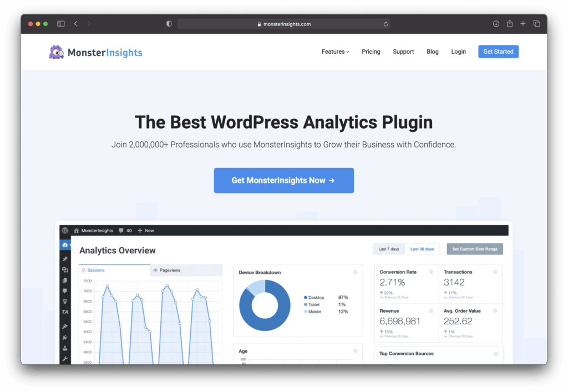Select the Last 30 days range
The image size is (568, 392).
click(x=422, y=249)
